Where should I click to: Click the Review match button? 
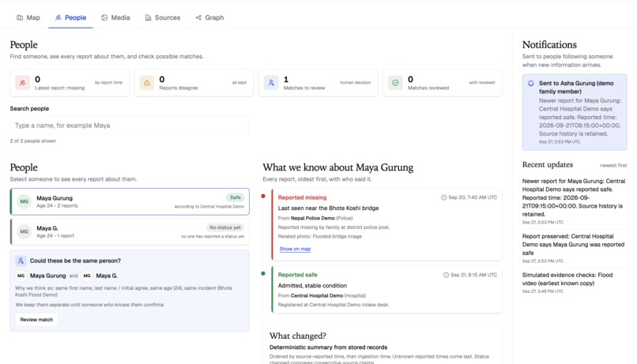pos(36,319)
